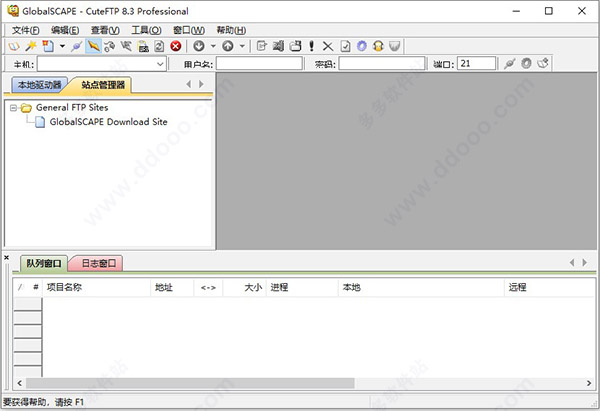Image resolution: width=600 pixels, height=411 pixels.
Task: Click the paste URL clipboard icon
Action: [x=143, y=46]
